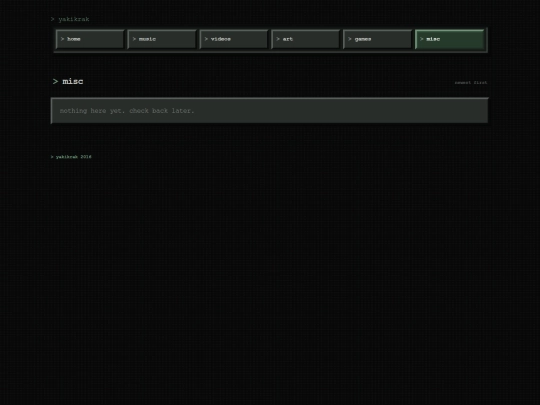540x405 pixels.
Task: Select the highlighted misc tab
Action: (449, 39)
